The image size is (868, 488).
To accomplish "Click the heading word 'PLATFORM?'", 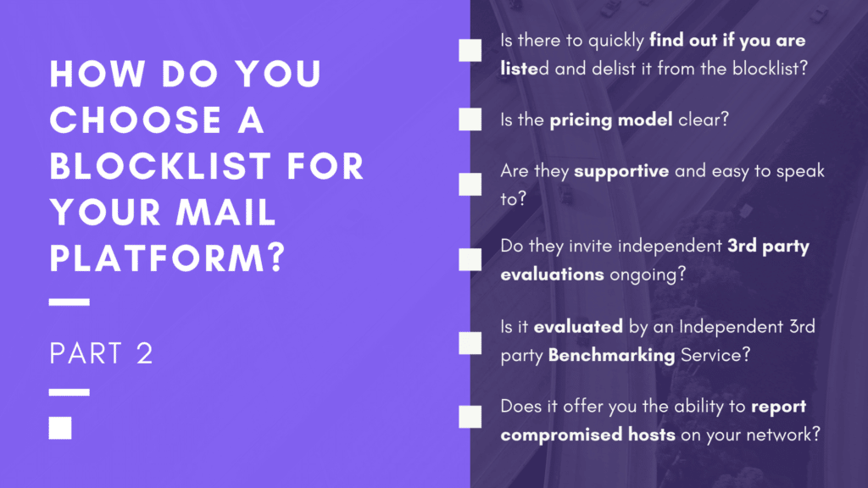I will [x=168, y=258].
